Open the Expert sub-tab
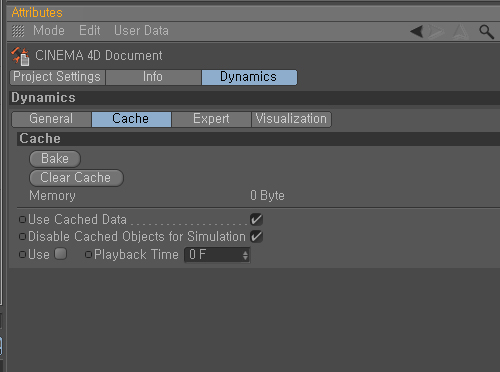Image resolution: width=500 pixels, height=372 pixels. (x=211, y=119)
